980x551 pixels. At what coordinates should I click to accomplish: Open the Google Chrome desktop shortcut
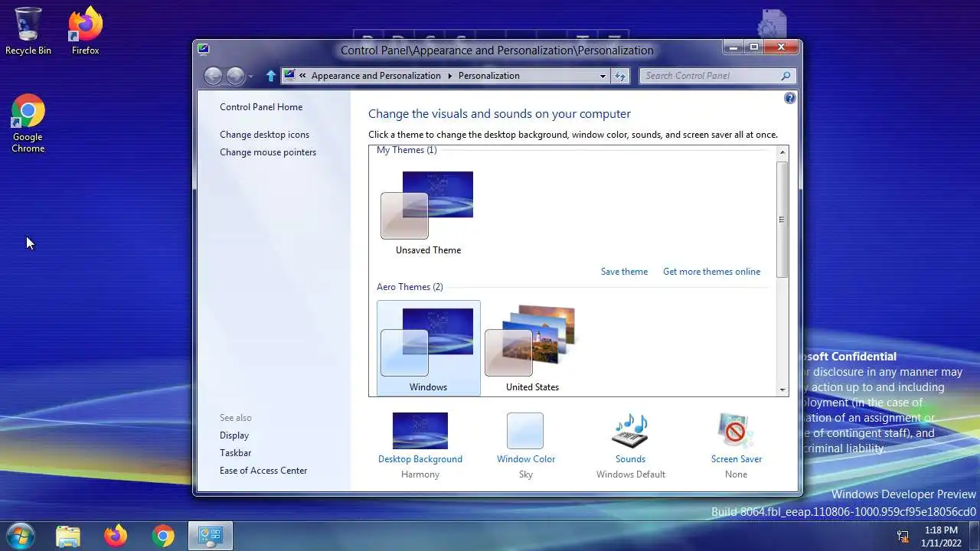click(x=28, y=124)
